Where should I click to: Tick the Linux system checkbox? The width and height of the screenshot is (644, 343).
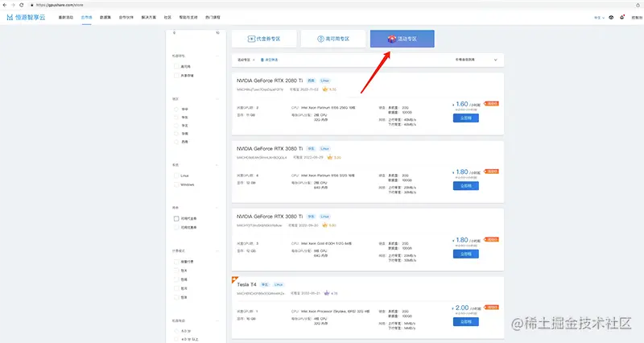click(x=176, y=176)
